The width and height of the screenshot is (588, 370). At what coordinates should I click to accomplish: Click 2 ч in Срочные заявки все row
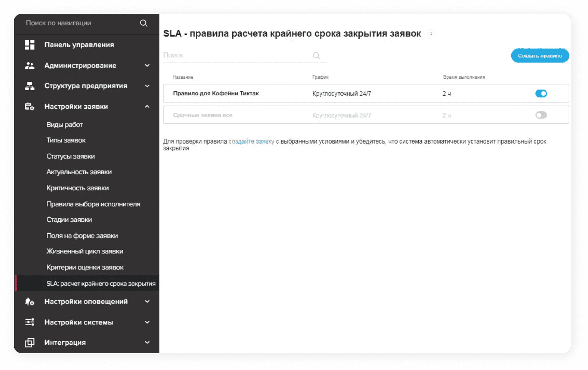point(446,116)
